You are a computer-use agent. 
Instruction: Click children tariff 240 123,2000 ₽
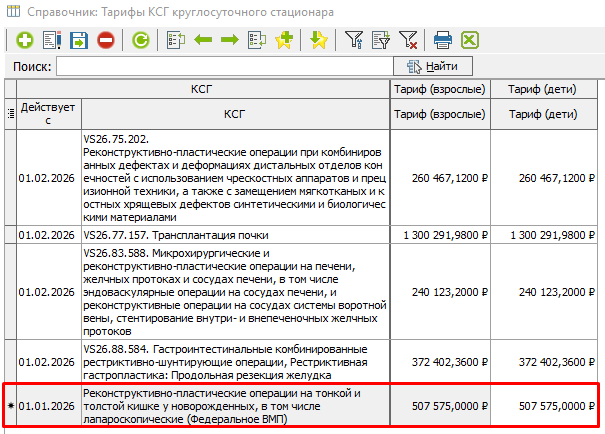543,292
